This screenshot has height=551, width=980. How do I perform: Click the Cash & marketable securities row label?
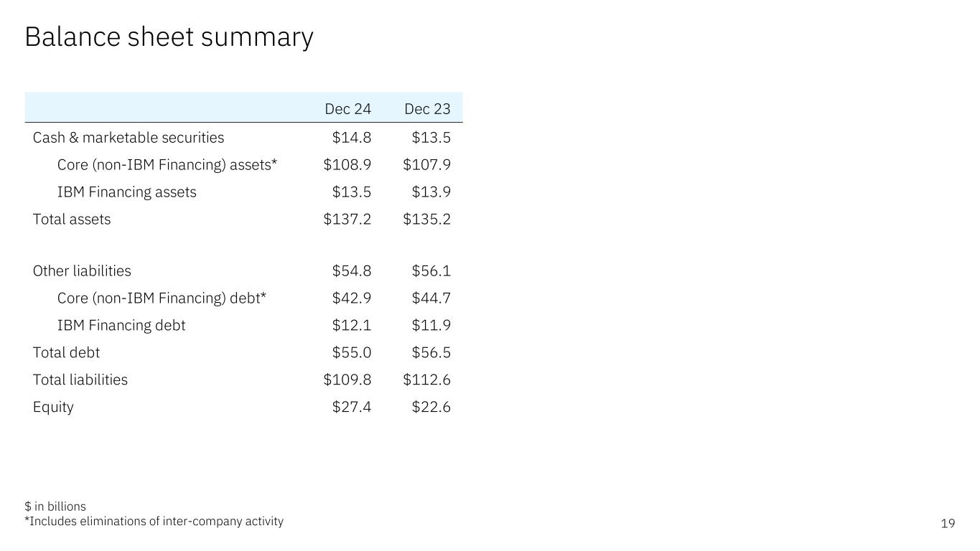(129, 138)
